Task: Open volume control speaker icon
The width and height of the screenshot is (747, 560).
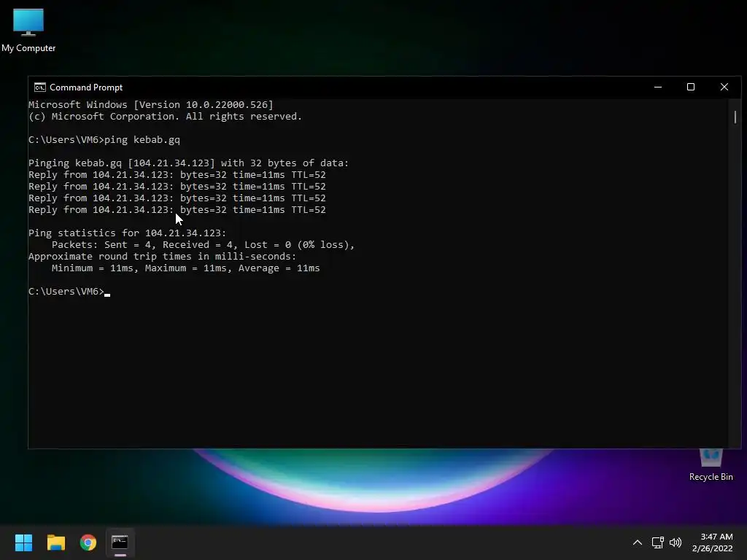Action: pyautogui.click(x=675, y=542)
